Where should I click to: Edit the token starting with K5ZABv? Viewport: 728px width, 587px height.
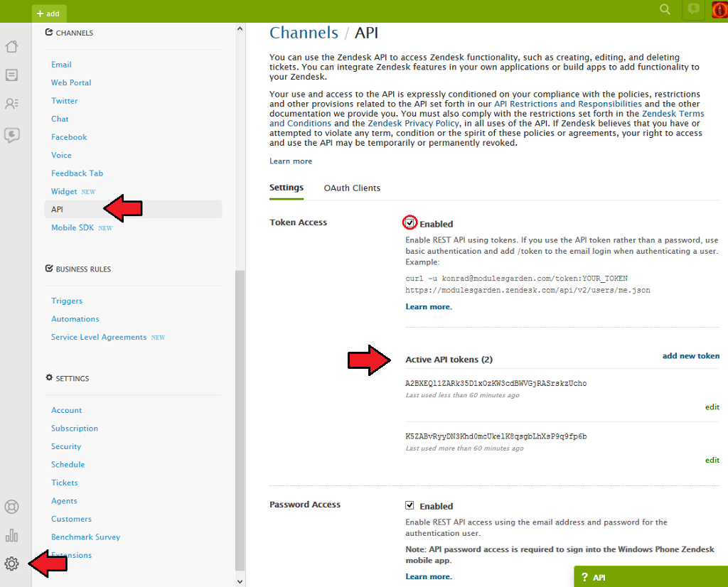(712, 460)
